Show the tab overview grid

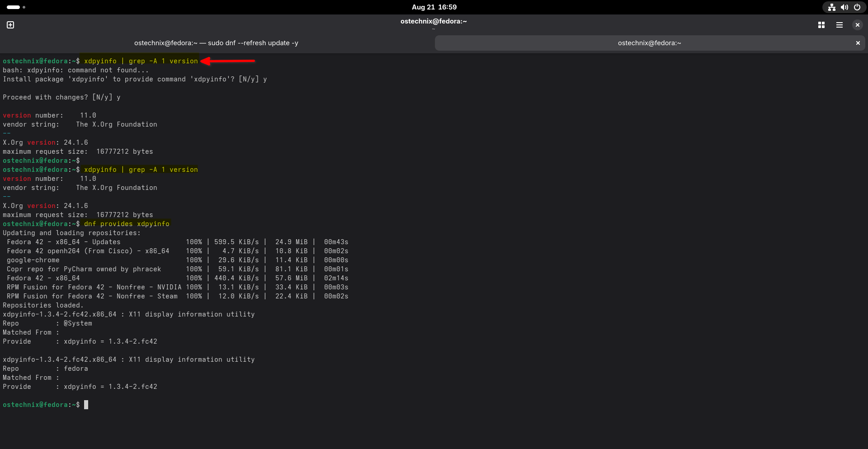pos(821,25)
